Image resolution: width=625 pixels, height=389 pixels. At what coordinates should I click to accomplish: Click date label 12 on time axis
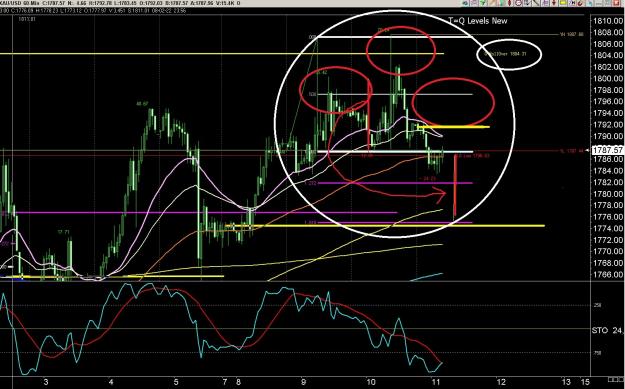pyautogui.click(x=501, y=381)
